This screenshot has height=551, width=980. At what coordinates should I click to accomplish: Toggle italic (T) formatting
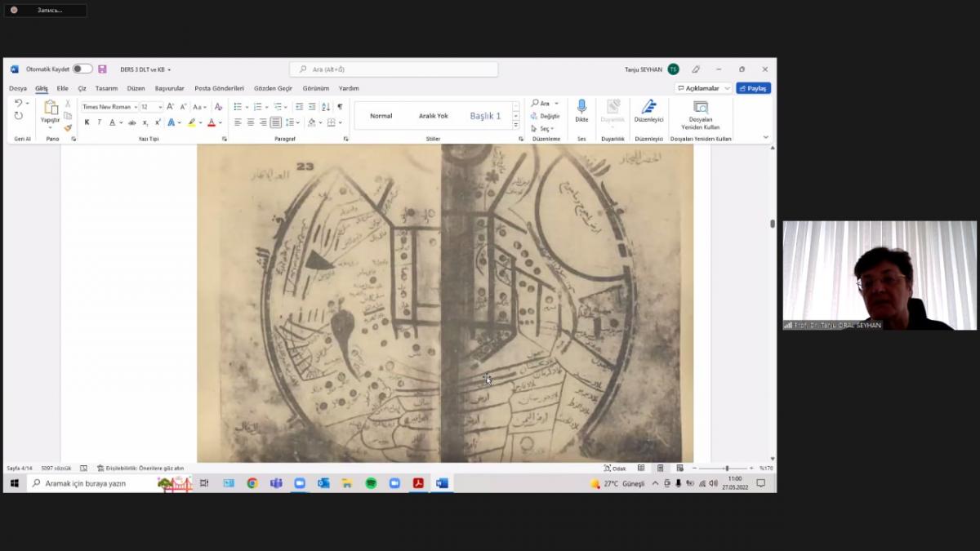point(99,122)
